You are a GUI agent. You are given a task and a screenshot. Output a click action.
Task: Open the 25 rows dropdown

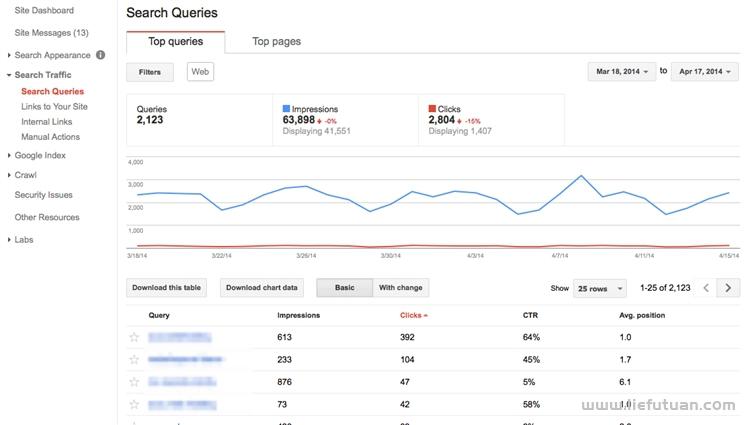coord(600,288)
